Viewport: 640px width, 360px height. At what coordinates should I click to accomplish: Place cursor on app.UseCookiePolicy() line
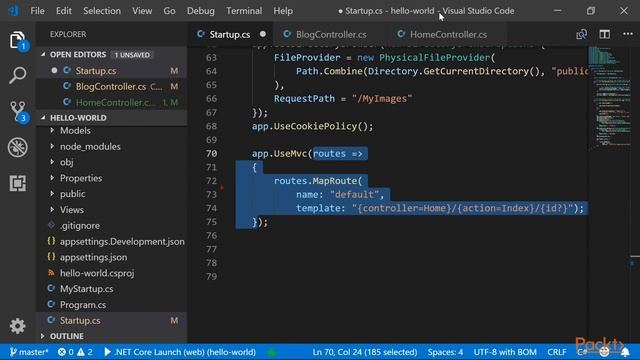(x=312, y=126)
